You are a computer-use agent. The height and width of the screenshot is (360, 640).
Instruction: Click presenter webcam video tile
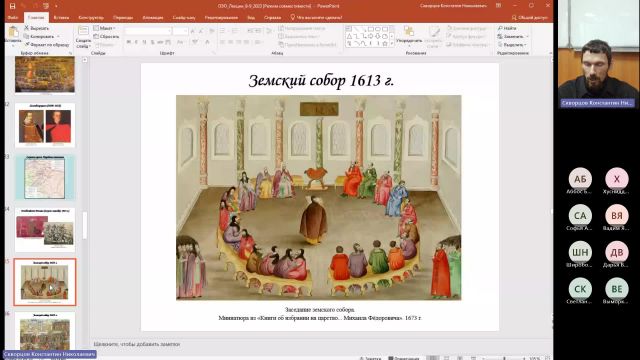(598, 53)
